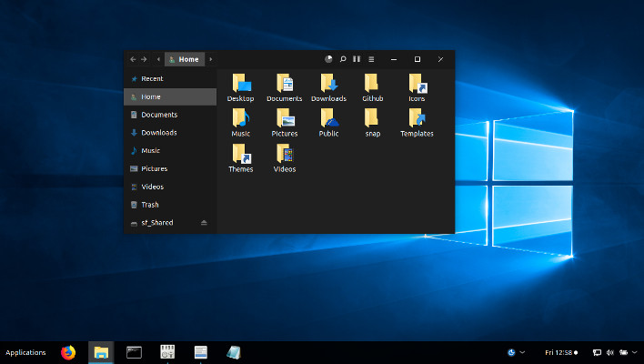
Task: Click the Home path bar button
Action: click(x=185, y=59)
